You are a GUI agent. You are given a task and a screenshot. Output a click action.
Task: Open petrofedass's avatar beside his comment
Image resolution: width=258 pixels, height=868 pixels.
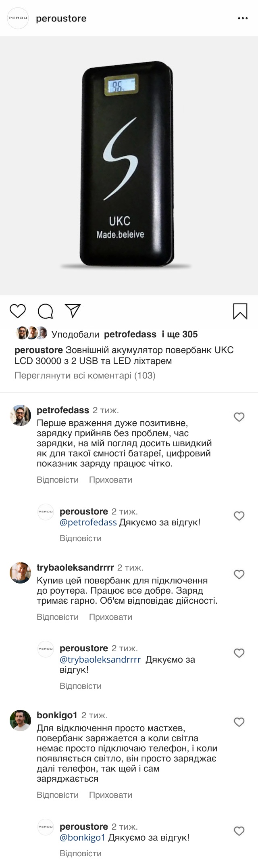(x=20, y=415)
